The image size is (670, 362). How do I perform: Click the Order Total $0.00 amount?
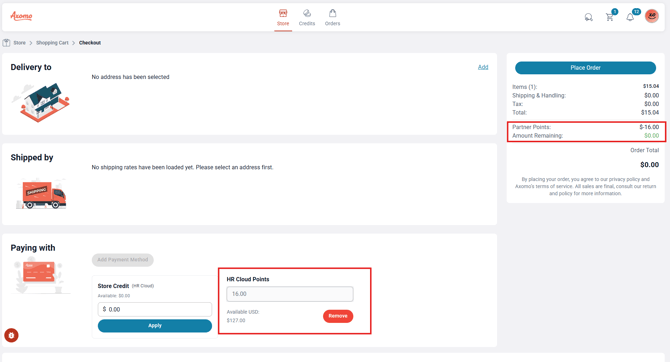[x=649, y=165]
